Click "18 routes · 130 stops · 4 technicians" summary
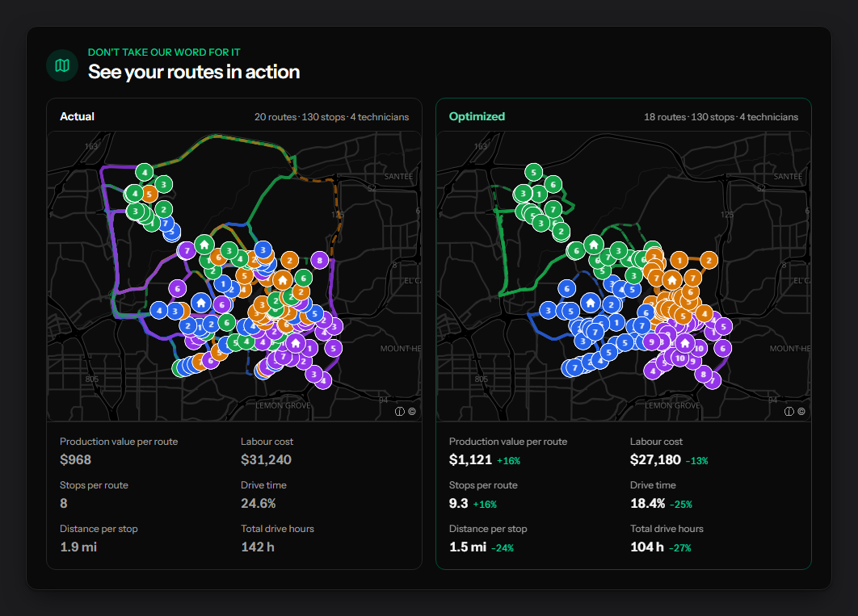 [x=721, y=117]
